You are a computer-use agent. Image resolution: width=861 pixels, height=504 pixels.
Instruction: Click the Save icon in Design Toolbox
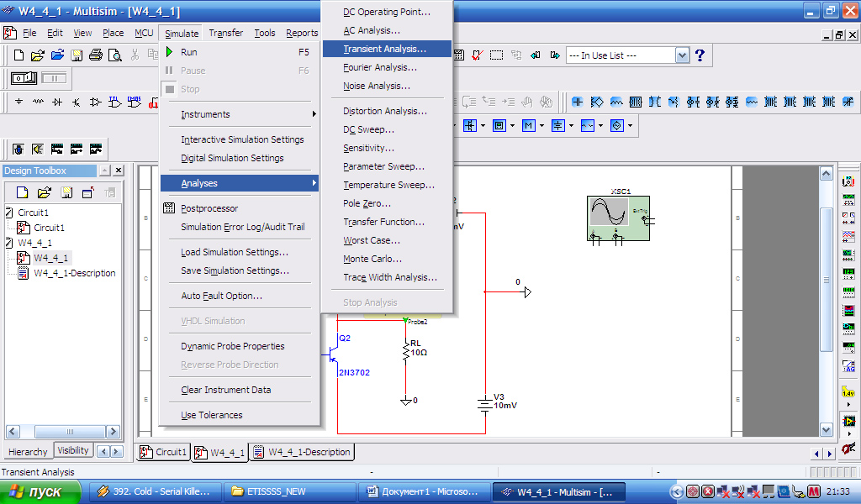click(x=66, y=192)
